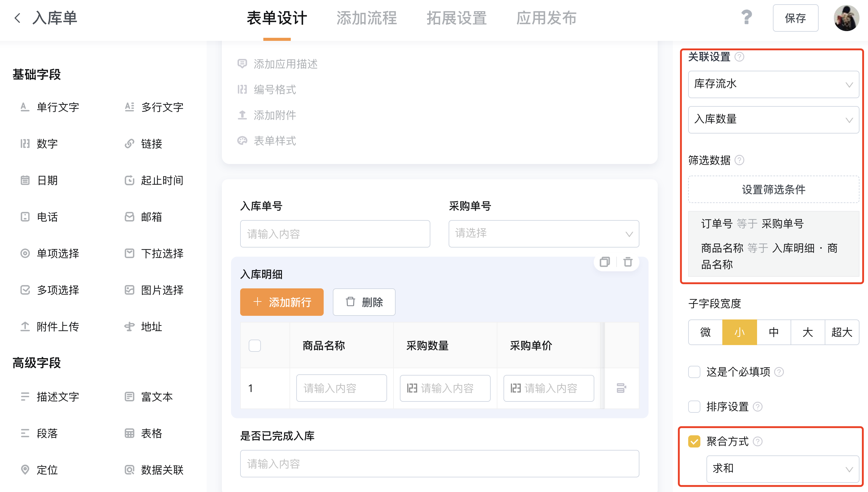Add a 多行文字 field
Viewport: 868px width, 492px height.
point(154,107)
